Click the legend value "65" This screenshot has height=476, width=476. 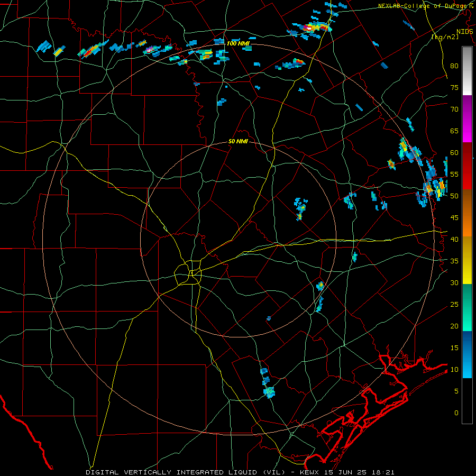tap(454, 131)
